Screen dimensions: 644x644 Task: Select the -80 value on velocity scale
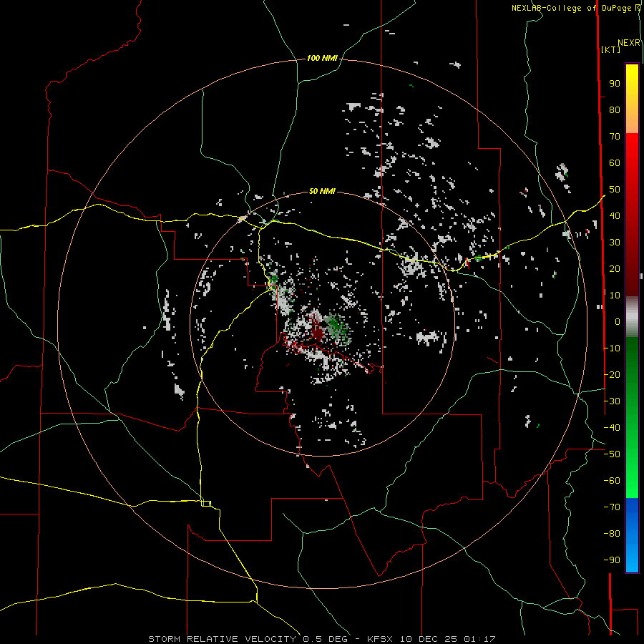click(x=612, y=534)
